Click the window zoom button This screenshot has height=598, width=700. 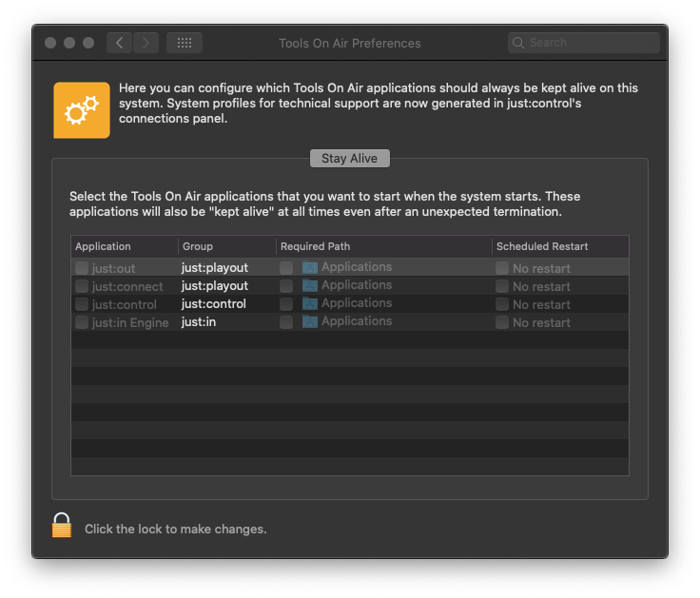pyautogui.click(x=88, y=43)
